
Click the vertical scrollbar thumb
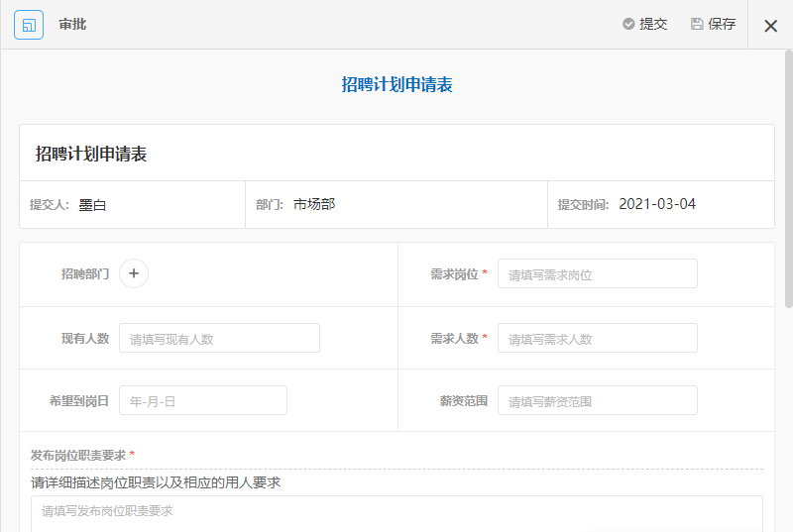788,179
